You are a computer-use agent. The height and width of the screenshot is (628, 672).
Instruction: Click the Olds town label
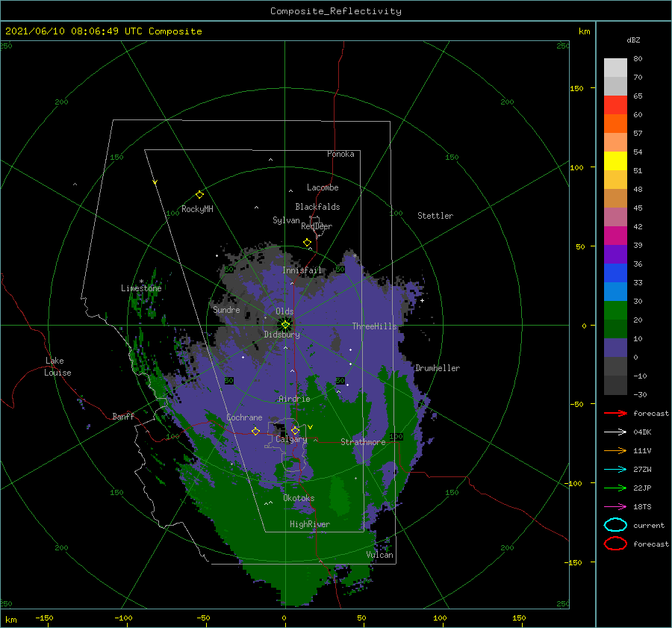284,311
